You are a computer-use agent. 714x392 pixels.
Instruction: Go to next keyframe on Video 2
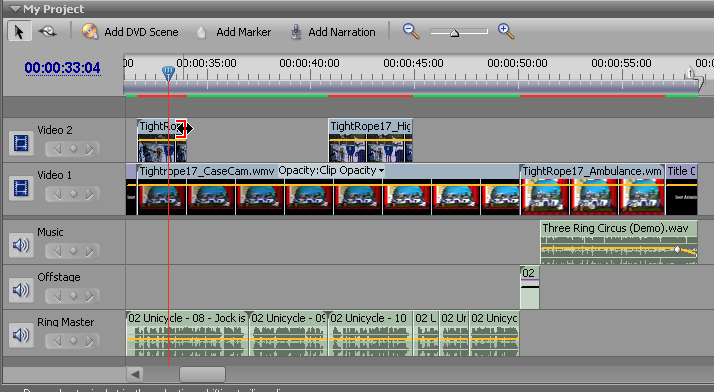pos(90,149)
